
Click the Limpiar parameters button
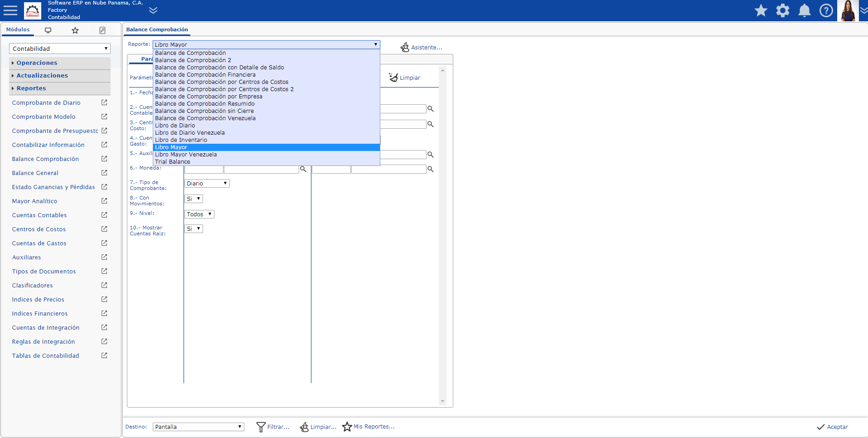point(405,78)
